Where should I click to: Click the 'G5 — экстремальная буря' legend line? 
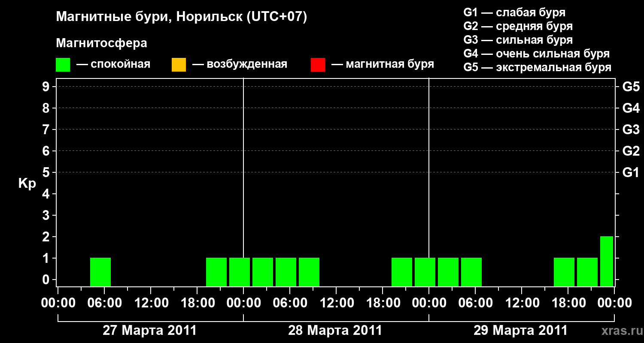pyautogui.click(x=538, y=67)
